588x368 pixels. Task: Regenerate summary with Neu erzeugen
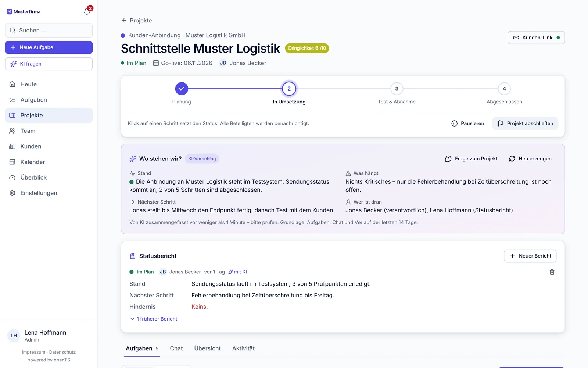point(530,159)
